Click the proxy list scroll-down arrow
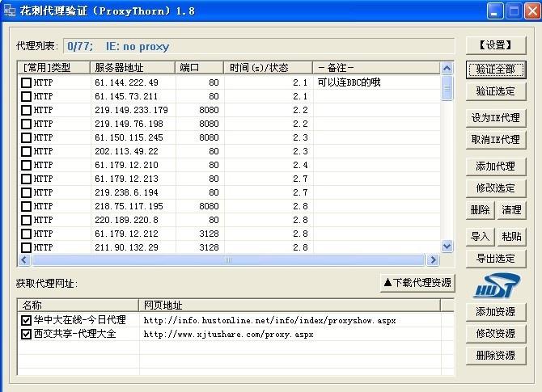The height and width of the screenshot is (392, 542). [447, 246]
